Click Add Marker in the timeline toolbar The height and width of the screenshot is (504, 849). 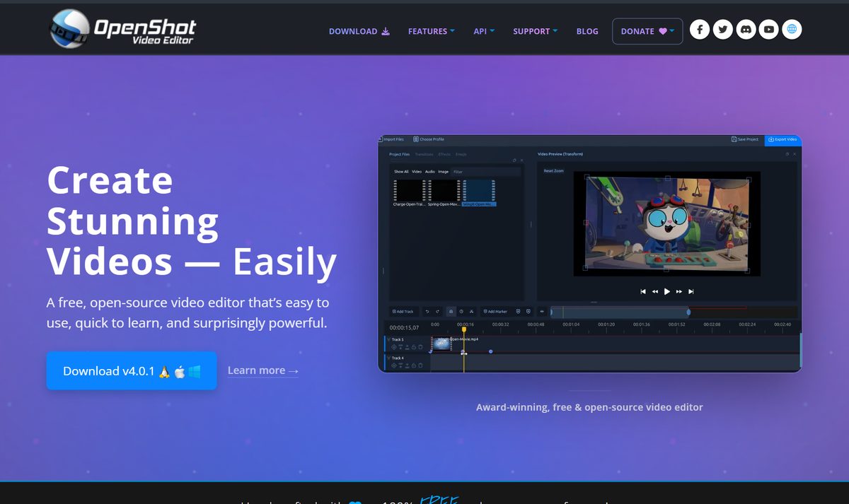496,311
